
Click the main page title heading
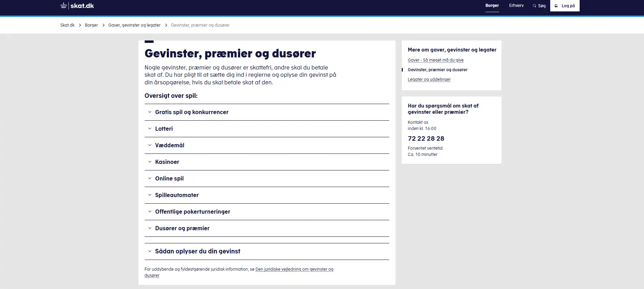(230, 54)
